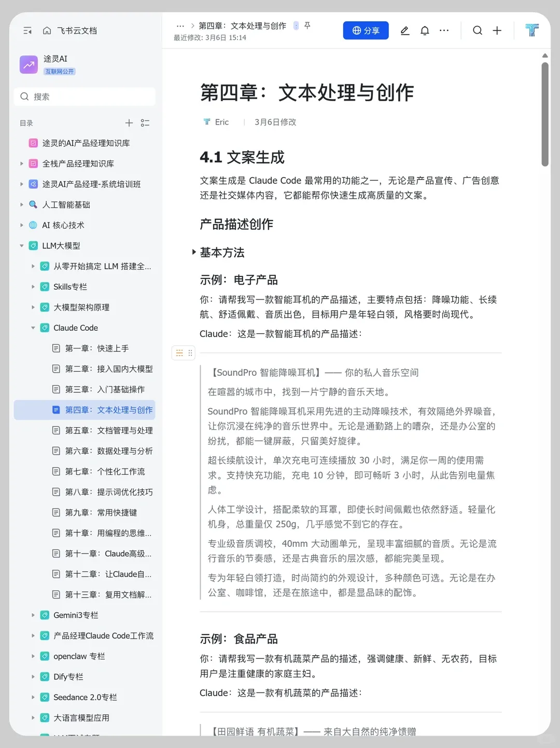Click document icon of 第一章：快速上手
This screenshot has width=560, height=748.
[56, 348]
